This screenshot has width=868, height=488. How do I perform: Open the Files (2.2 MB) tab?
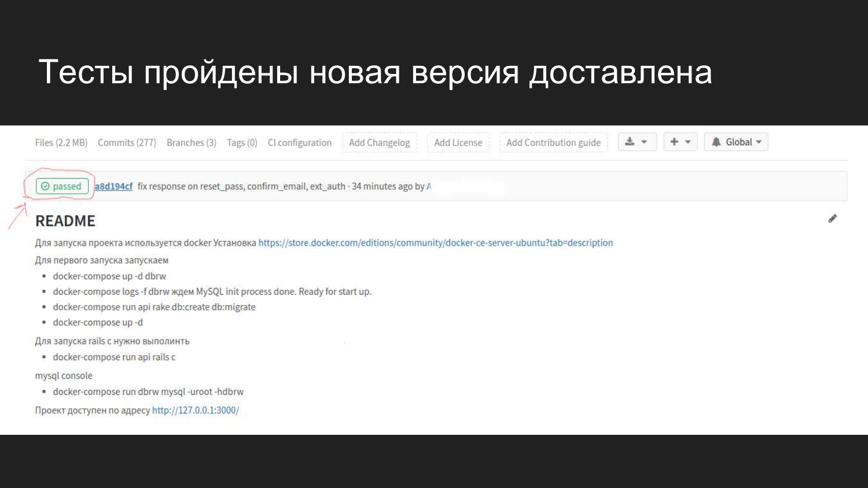[x=61, y=143]
